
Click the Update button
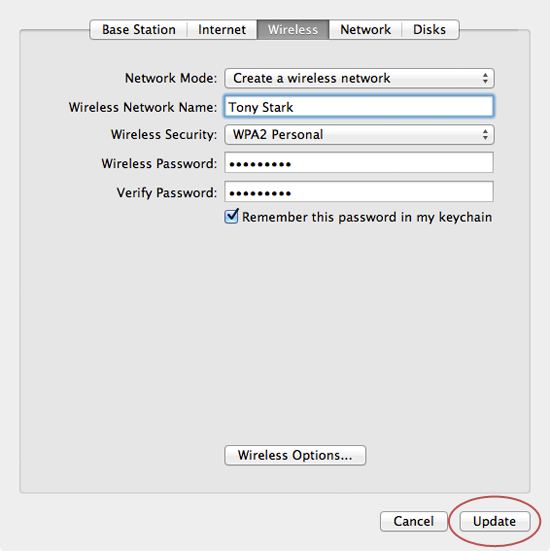[494, 521]
